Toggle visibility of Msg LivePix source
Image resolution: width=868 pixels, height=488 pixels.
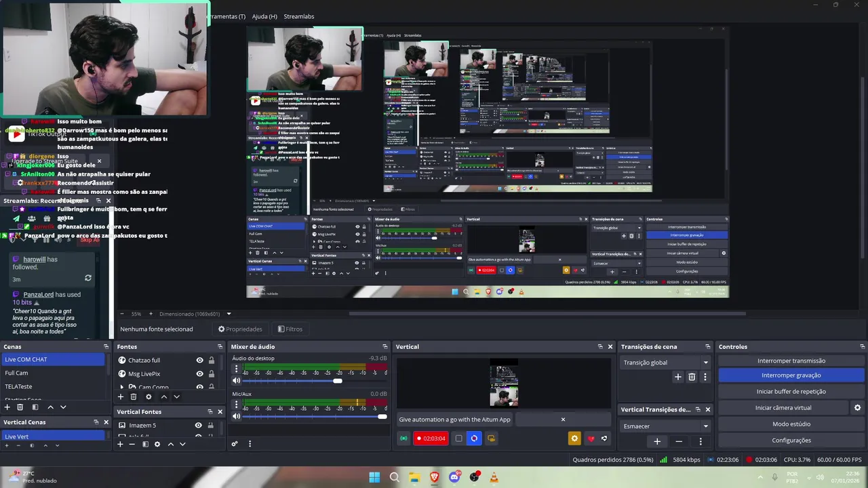[199, 373]
